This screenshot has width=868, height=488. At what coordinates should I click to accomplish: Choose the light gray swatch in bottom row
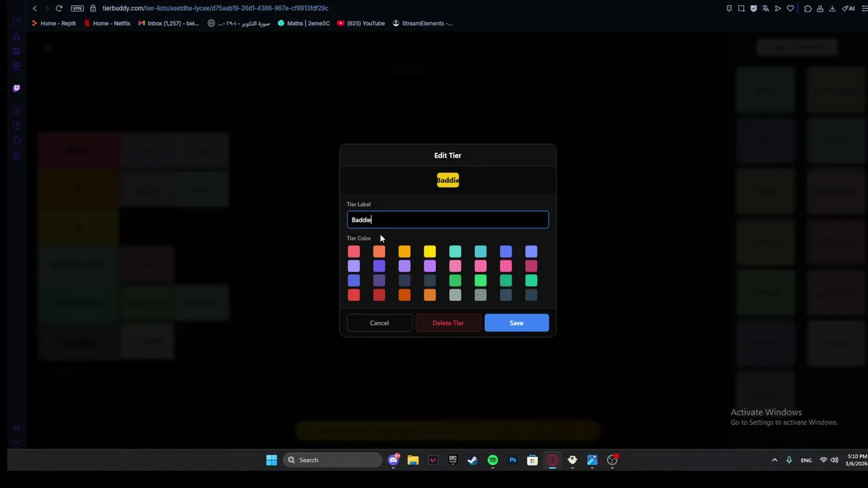coord(455,295)
